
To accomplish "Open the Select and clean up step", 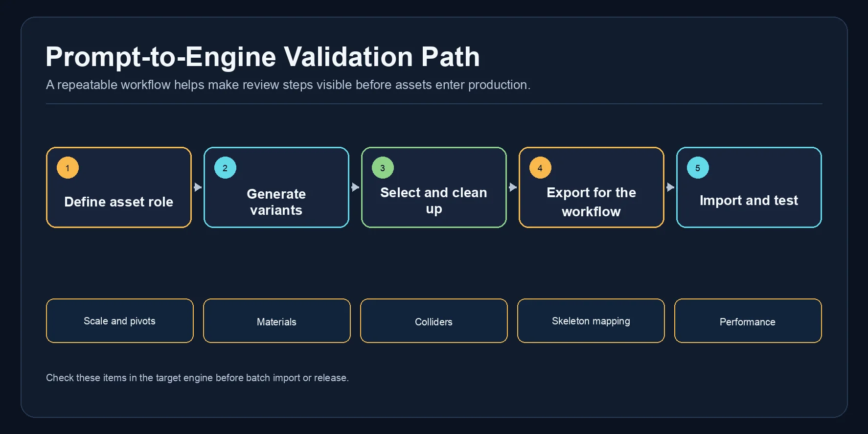I will click(434, 187).
